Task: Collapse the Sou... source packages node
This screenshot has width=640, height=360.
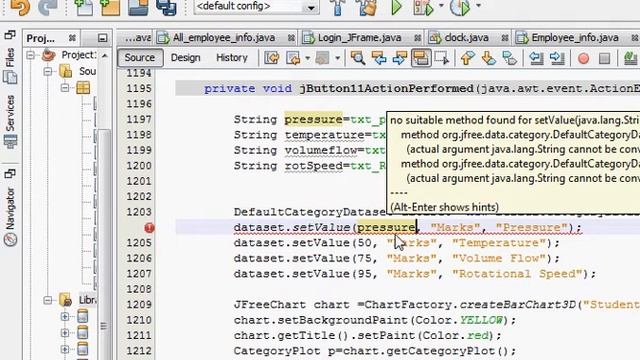Action: [x=48, y=71]
